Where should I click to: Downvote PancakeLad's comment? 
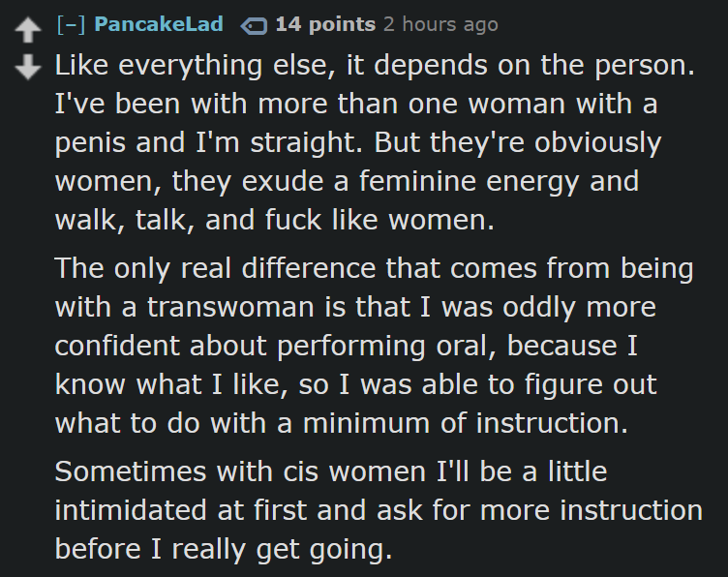(28, 67)
